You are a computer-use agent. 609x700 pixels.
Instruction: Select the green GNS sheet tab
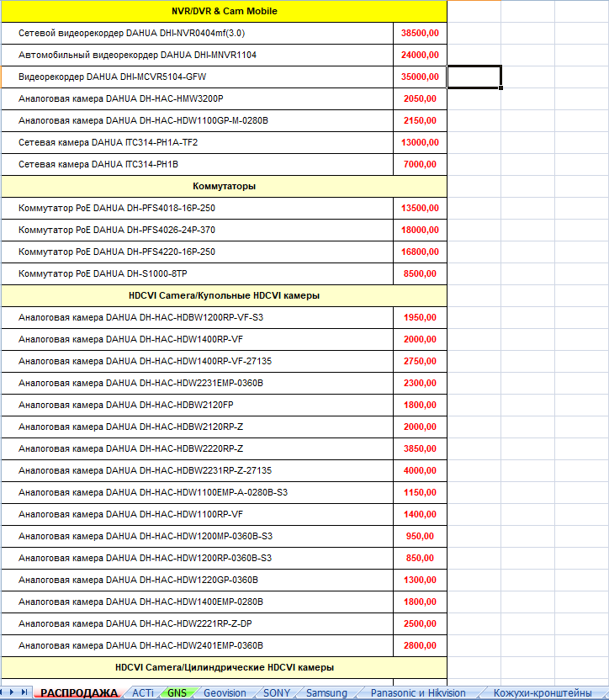[177, 692]
